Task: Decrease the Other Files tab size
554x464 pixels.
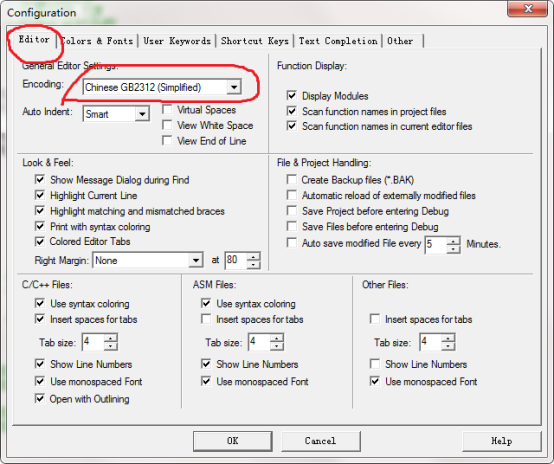Action: [448, 346]
